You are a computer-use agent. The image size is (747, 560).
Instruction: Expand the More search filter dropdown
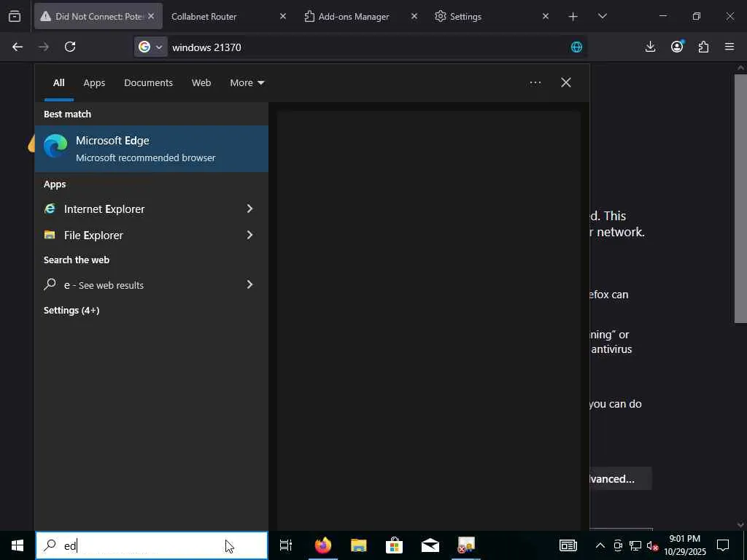pyautogui.click(x=247, y=83)
